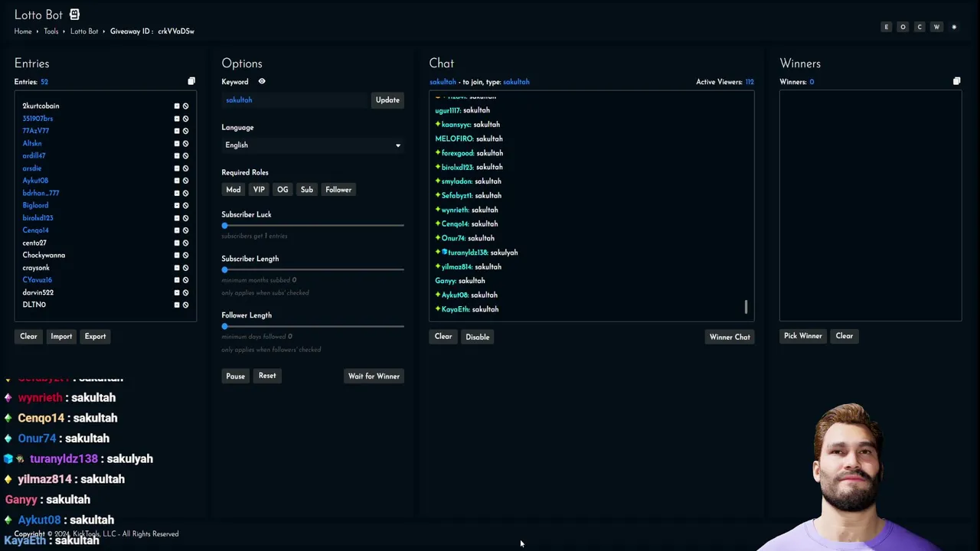Toggle the light/dark theme sun icon
This screenshot has width=980, height=551.
(x=954, y=27)
